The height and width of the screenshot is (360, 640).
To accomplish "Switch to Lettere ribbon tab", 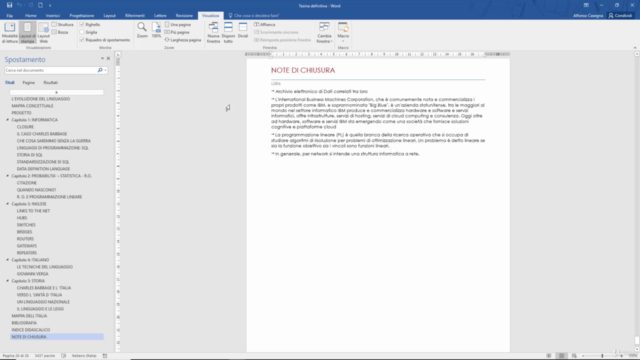I will 160,16.
